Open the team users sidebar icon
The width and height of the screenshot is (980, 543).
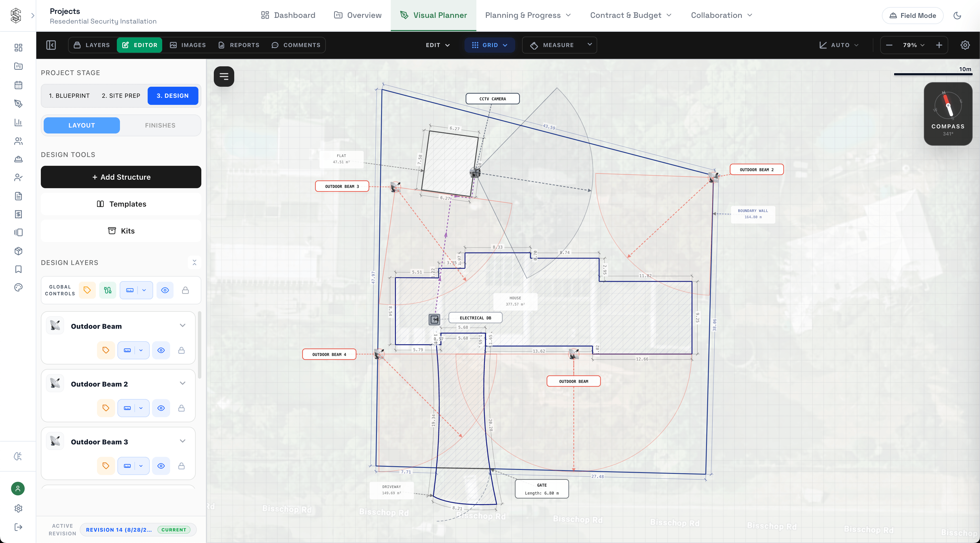tap(18, 141)
